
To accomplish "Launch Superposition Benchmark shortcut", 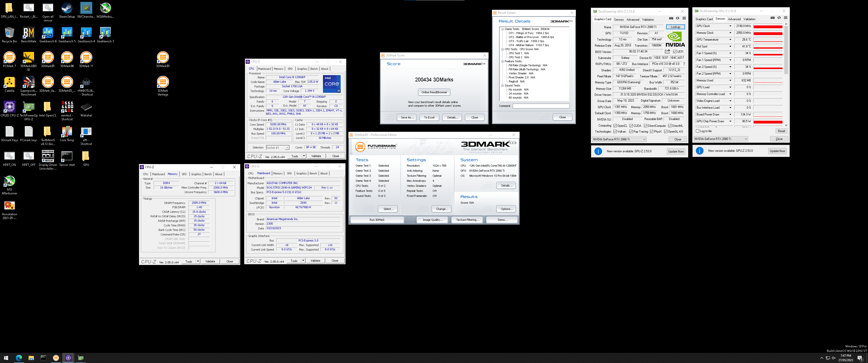I will point(29,86).
